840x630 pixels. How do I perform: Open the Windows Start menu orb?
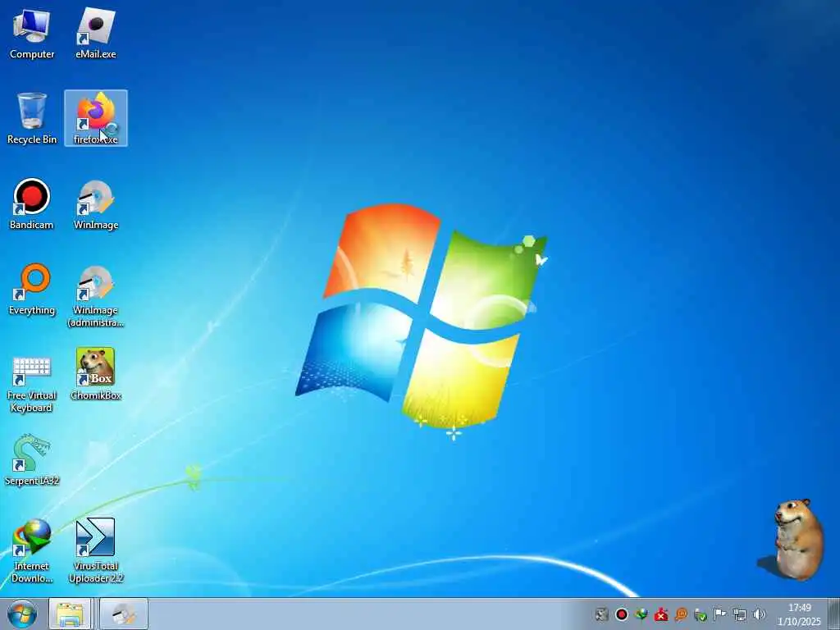(x=22, y=614)
